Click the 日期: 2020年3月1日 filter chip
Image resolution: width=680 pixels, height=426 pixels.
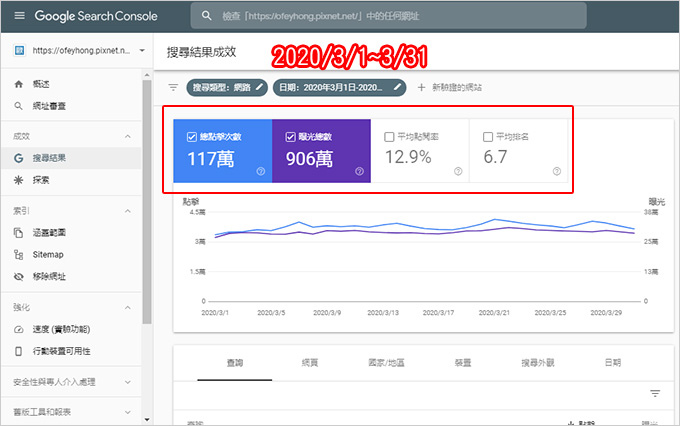[x=340, y=87]
